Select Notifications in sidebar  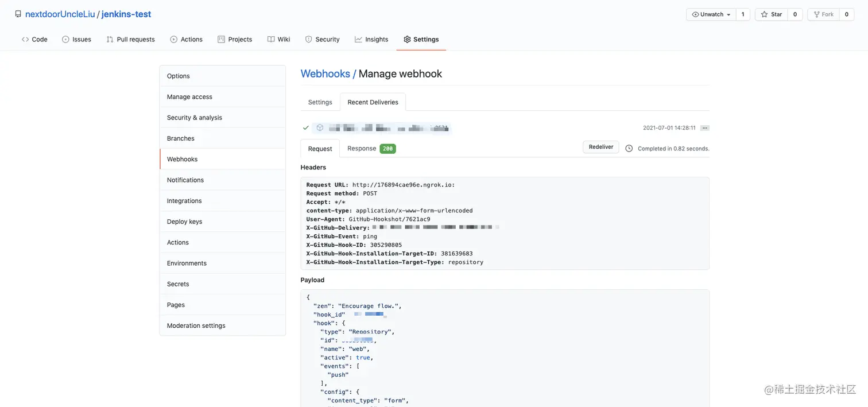point(223,180)
